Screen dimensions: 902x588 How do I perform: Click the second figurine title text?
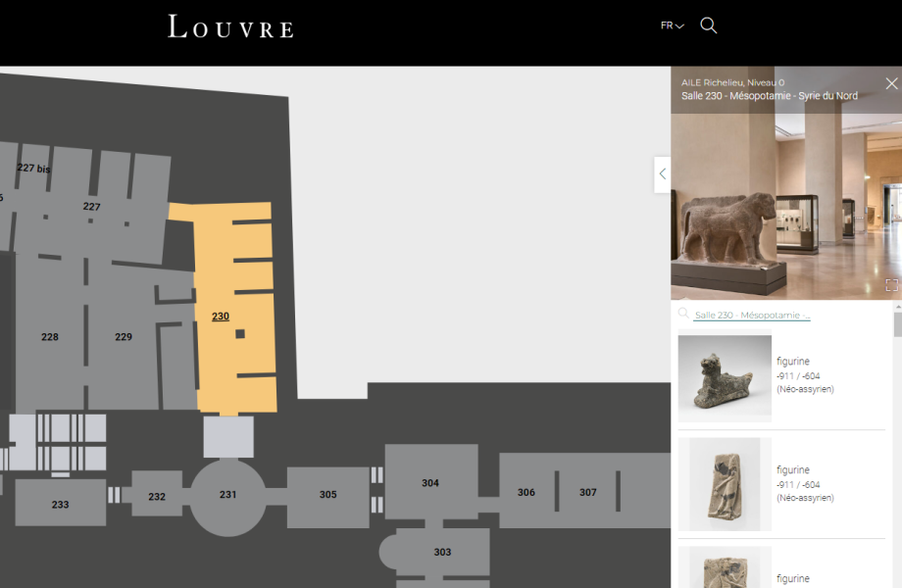[x=793, y=469]
